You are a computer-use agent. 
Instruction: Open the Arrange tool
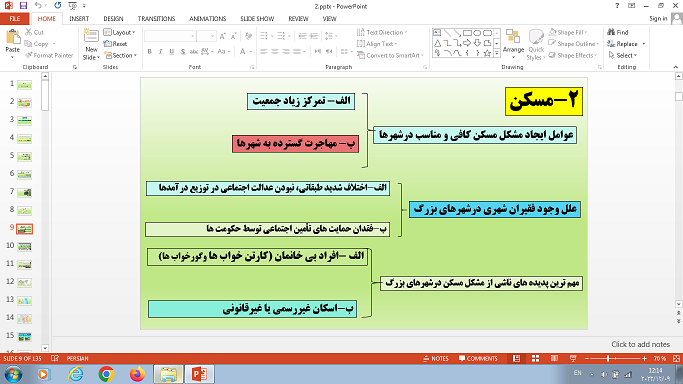coord(513,44)
